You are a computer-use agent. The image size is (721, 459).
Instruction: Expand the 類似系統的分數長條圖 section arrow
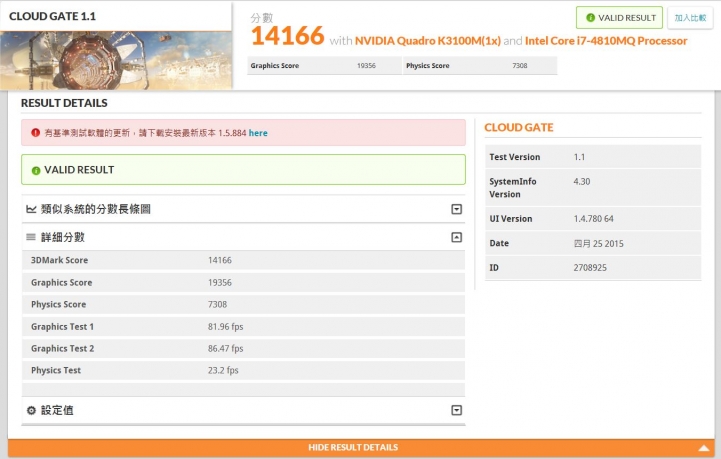[456, 209]
